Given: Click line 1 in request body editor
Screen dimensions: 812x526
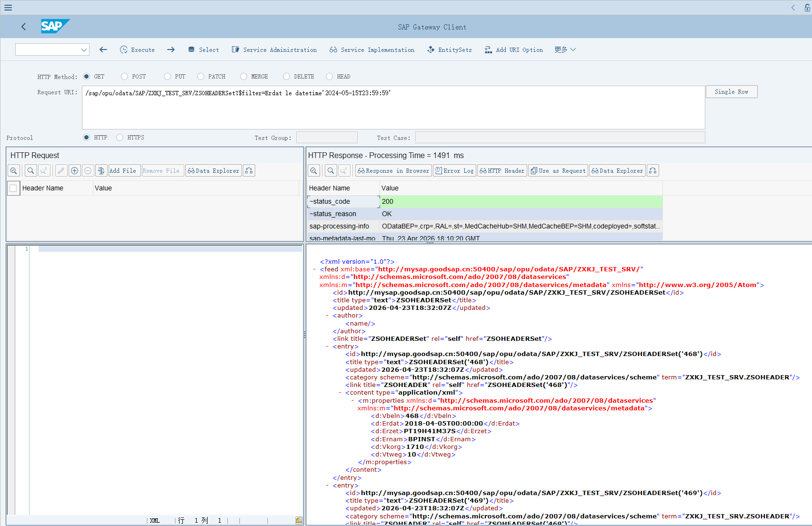Looking at the screenshot, I should point(170,248).
